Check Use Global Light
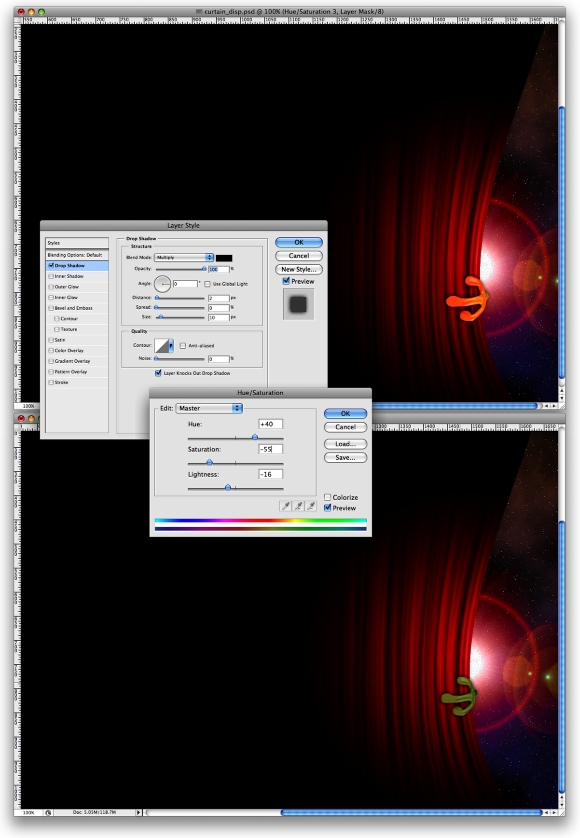Screen dimensions: 580x838 (x=207, y=284)
